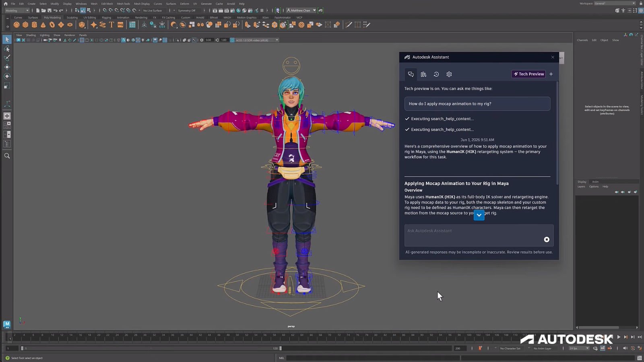Open the chat view in Autodesk Assistant
Viewport: 644px width, 362px height.
(x=411, y=74)
